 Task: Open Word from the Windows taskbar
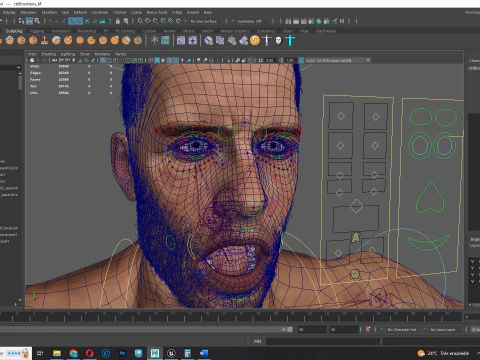tap(204, 353)
